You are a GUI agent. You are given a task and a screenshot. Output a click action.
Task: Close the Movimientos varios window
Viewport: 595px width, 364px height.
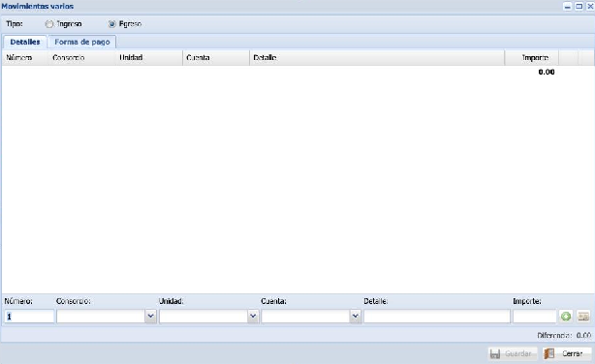[590, 6]
